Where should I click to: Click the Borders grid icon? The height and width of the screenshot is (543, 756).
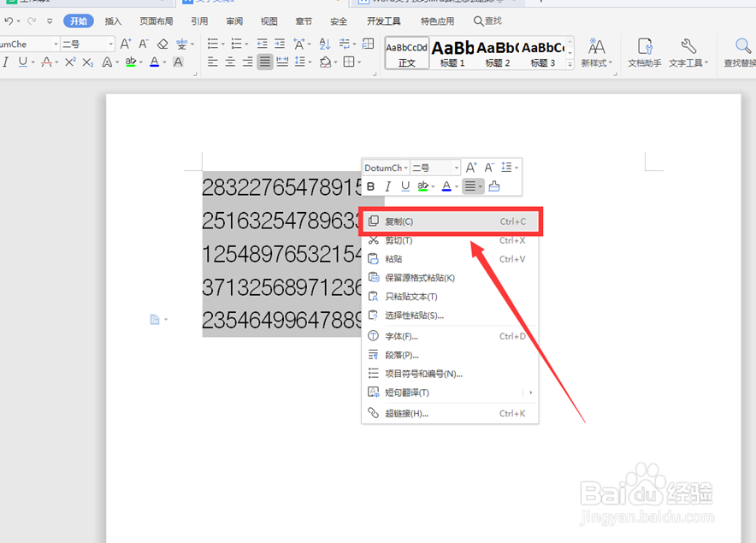[349, 62]
